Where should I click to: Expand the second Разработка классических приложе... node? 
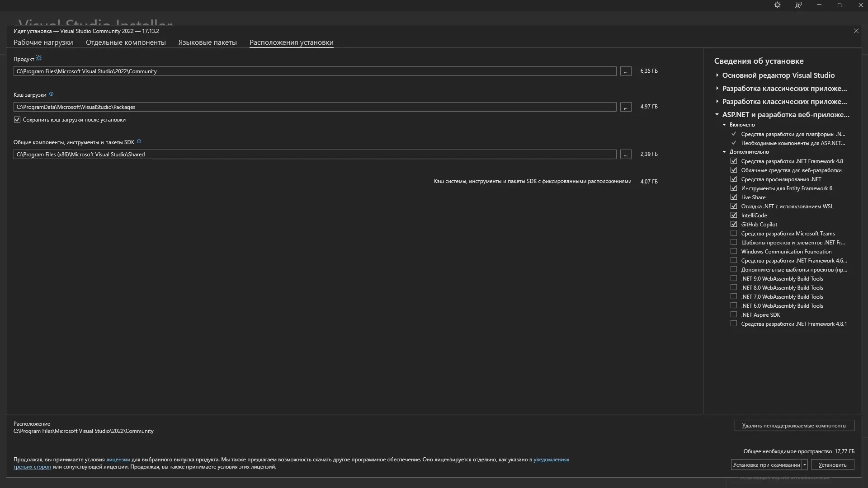click(x=717, y=102)
